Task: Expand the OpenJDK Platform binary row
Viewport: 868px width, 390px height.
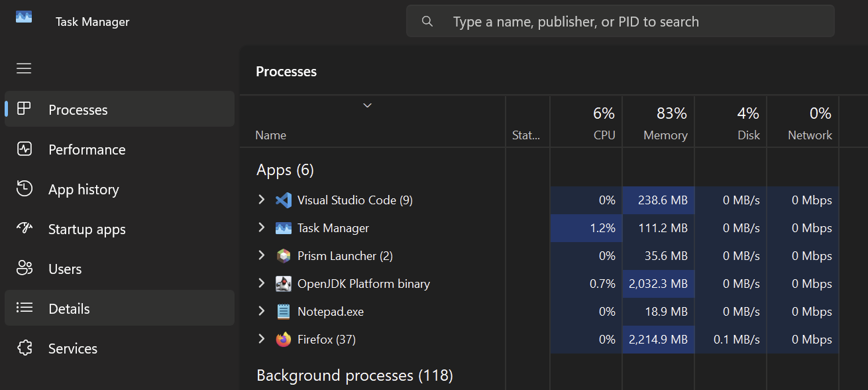Action: pos(262,284)
